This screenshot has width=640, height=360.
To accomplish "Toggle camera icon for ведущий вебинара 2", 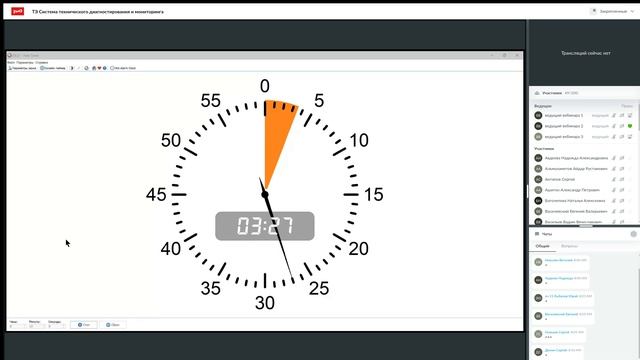I will 622,126.
